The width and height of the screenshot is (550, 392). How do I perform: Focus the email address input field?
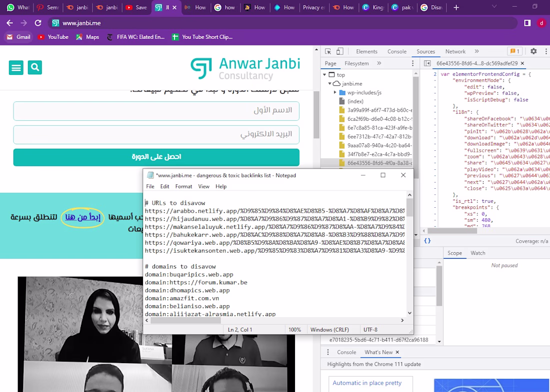click(x=156, y=134)
